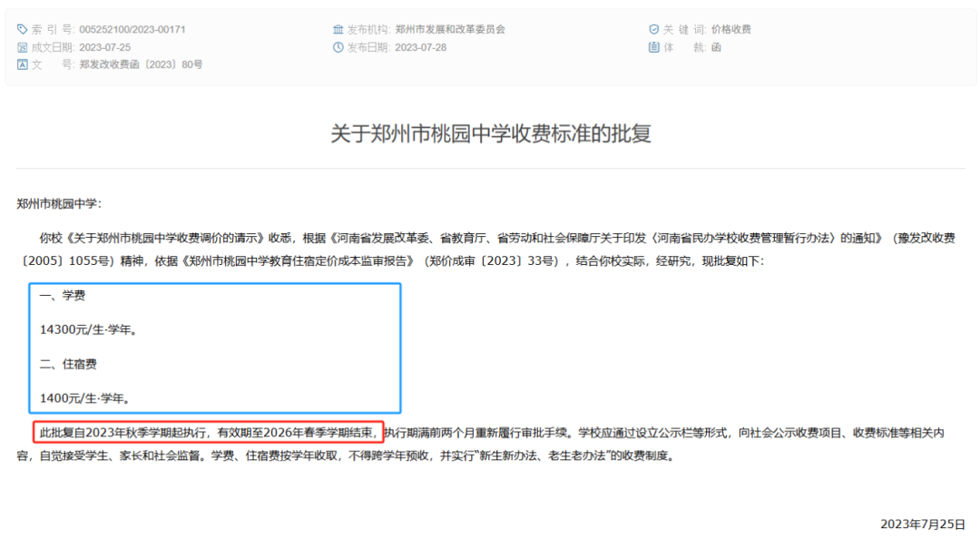Click the issuing agency 郑州市发展和改革委员会
This screenshot has width=980, height=549.
pos(450,30)
